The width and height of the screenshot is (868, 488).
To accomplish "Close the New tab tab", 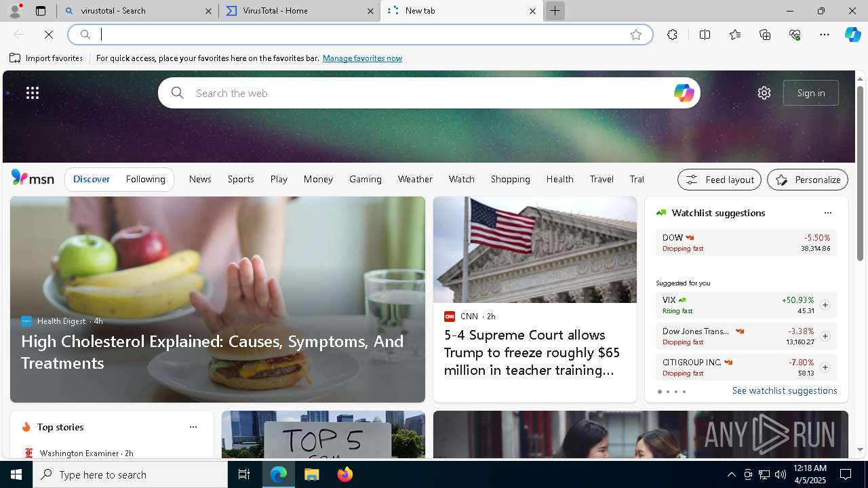I will [532, 11].
